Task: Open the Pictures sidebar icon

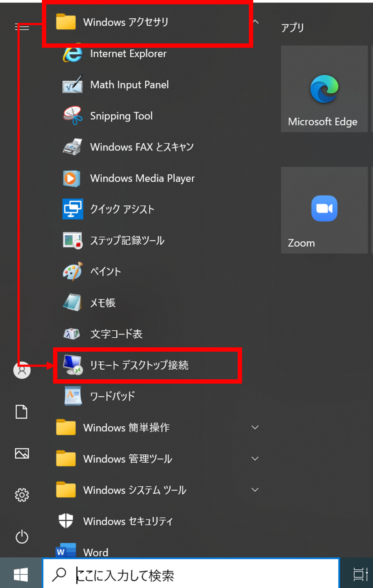Action: coord(22,453)
